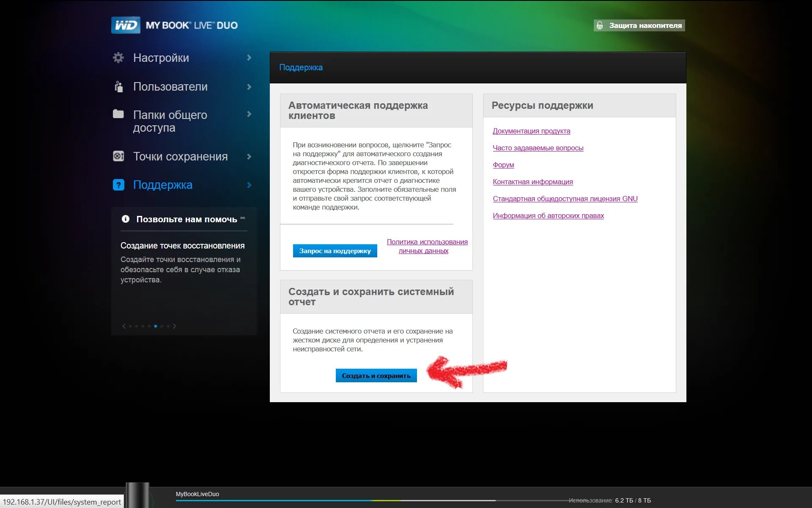Open Стандартная общедоступная лицензия GNU link
812x508 pixels.
click(565, 199)
